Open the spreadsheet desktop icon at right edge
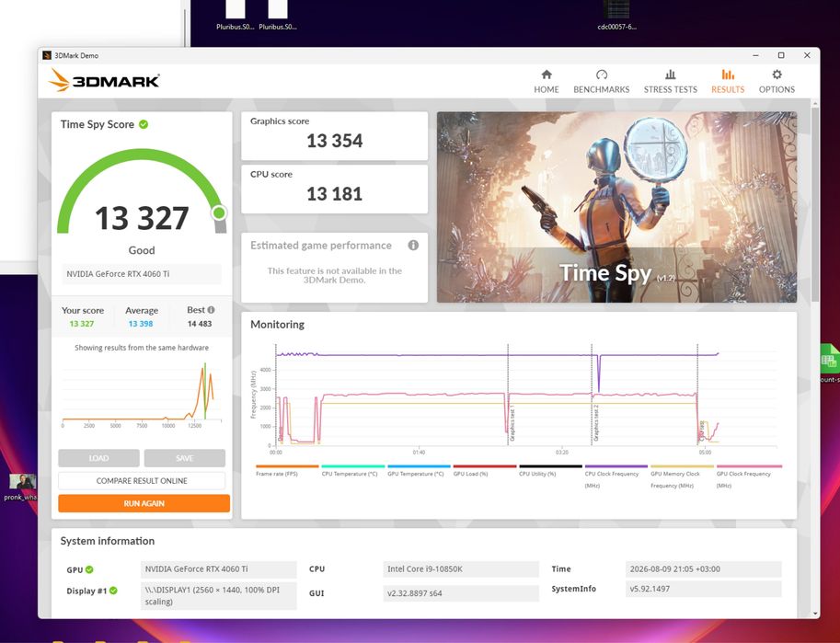Viewport: 840px width, 643px height. coord(829,363)
